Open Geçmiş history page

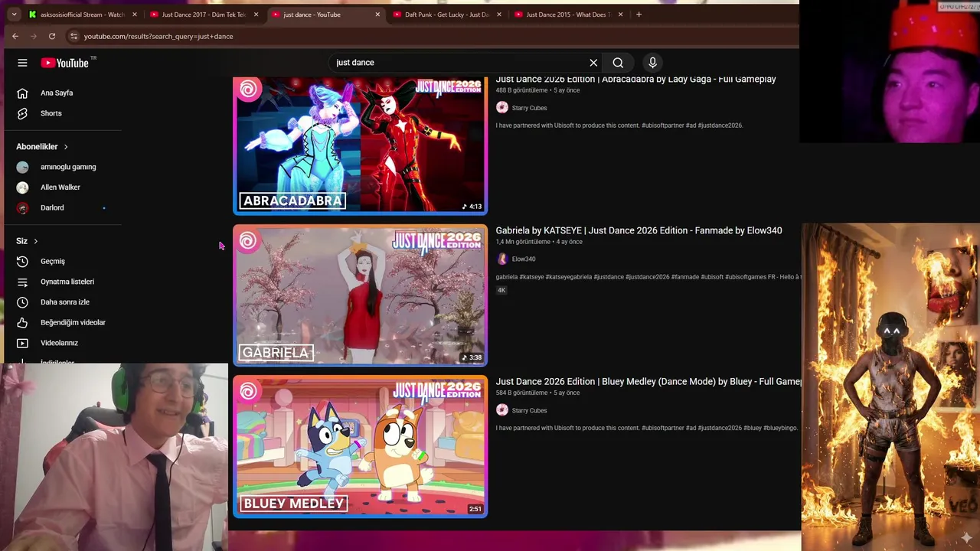(x=53, y=262)
